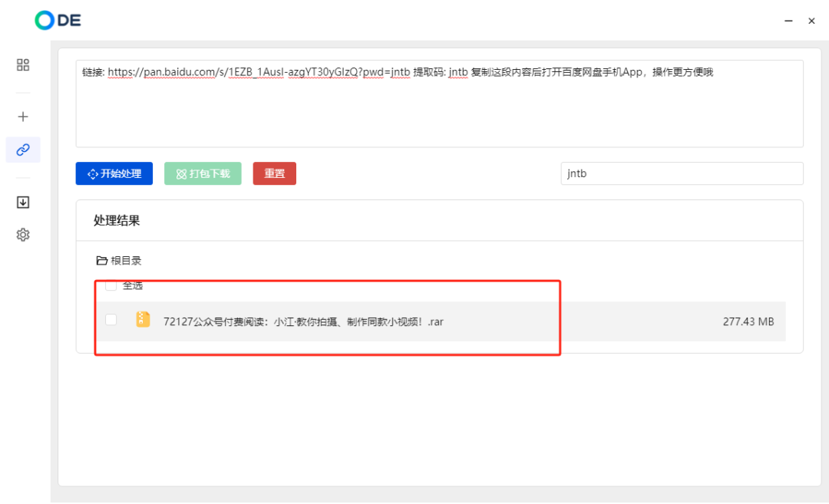829x504 pixels.
Task: Focus the extraction code field showing jntb
Action: tap(682, 173)
